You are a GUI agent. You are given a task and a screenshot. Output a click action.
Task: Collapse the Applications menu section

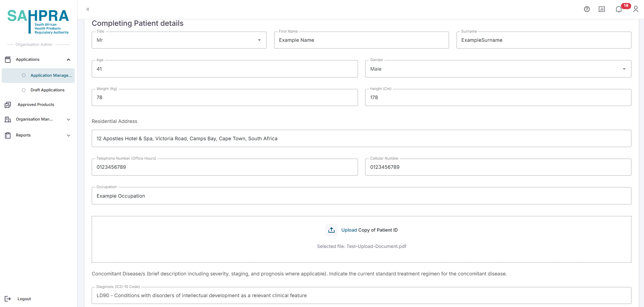68,60
